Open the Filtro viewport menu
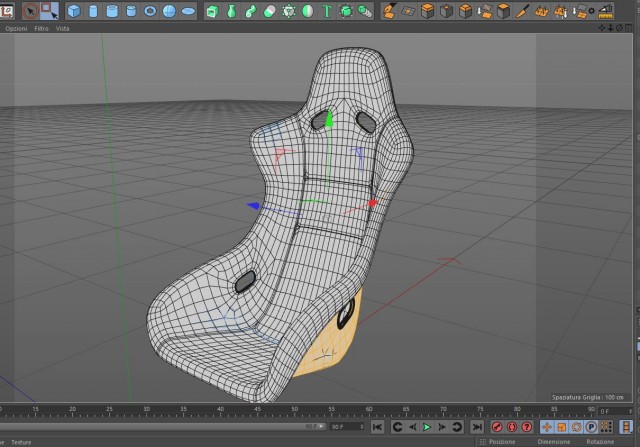 coord(41,29)
